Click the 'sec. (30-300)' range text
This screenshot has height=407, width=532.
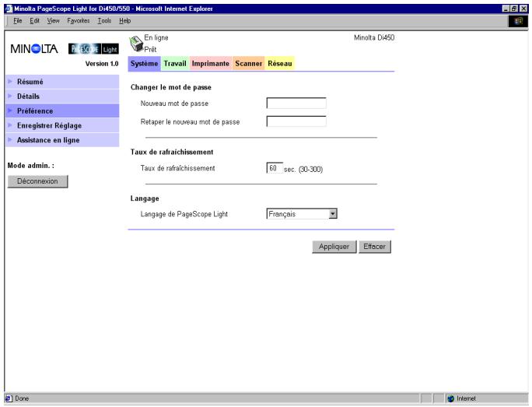[303, 169]
